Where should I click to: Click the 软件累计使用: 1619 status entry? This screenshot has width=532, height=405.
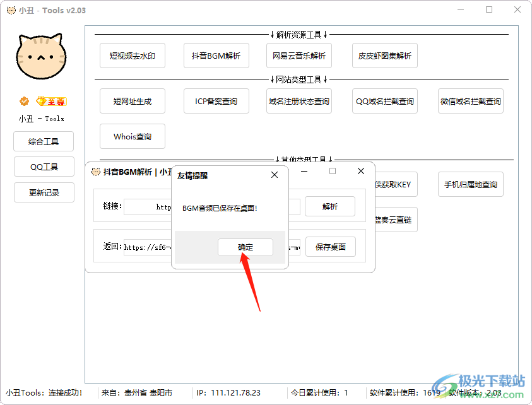point(405,393)
